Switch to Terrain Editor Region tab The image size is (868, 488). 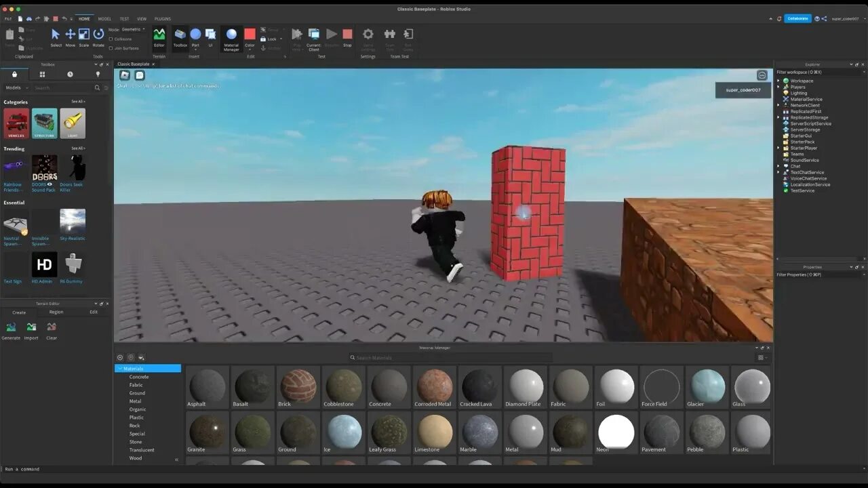click(56, 312)
